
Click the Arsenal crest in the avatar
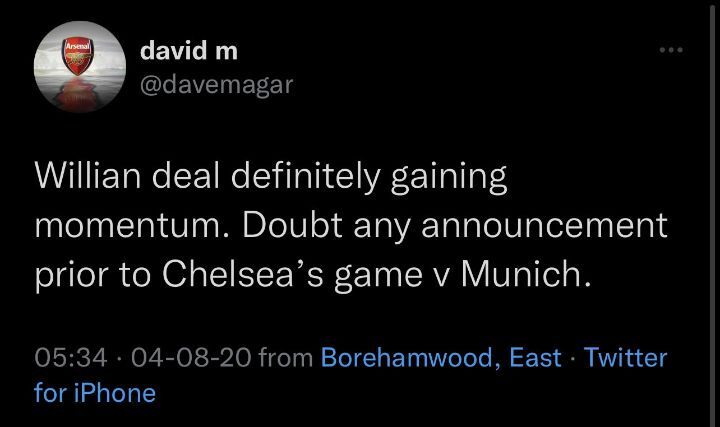pos(78,56)
